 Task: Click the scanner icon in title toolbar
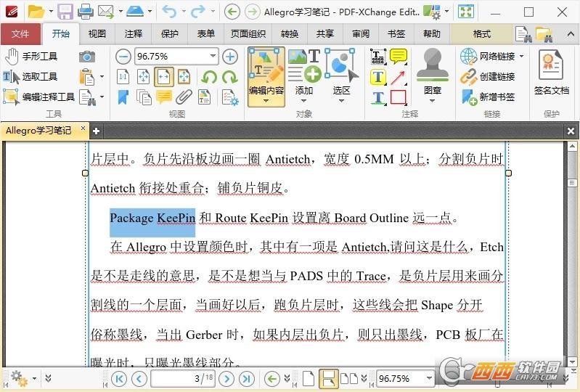point(135,11)
